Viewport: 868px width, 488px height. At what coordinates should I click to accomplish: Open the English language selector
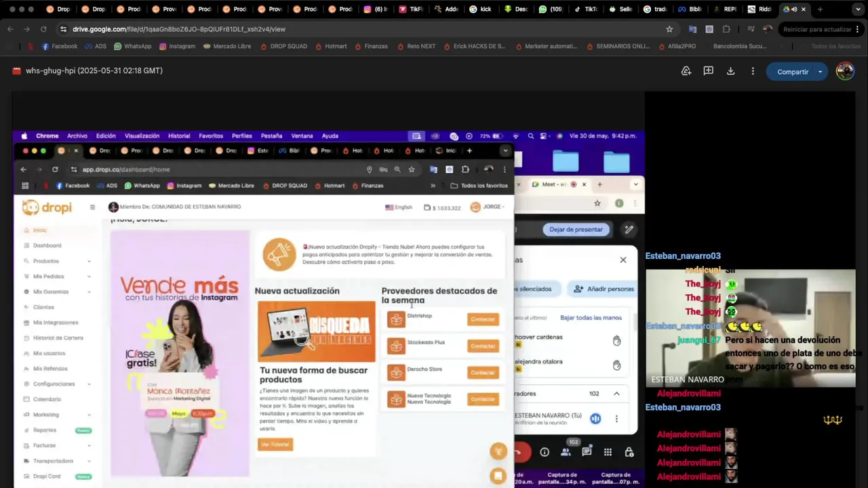(399, 207)
